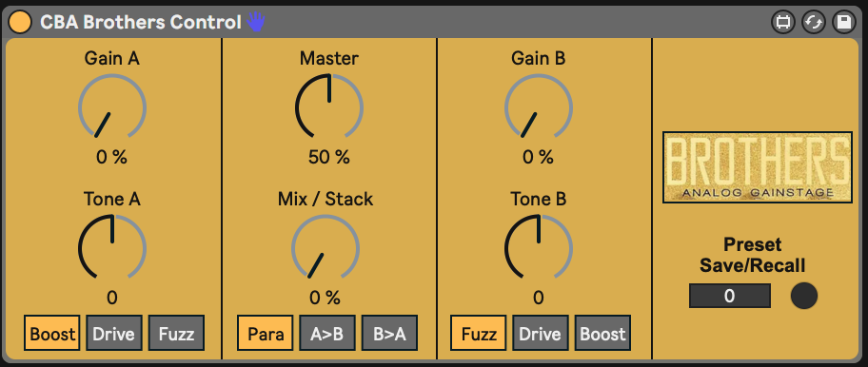
Task: Click the Gain A knob
Action: click(112, 107)
